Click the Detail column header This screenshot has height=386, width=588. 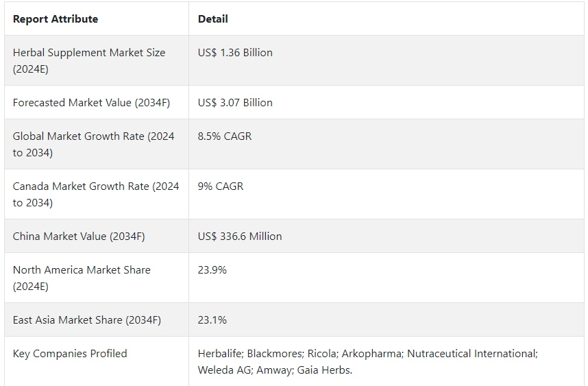(212, 19)
